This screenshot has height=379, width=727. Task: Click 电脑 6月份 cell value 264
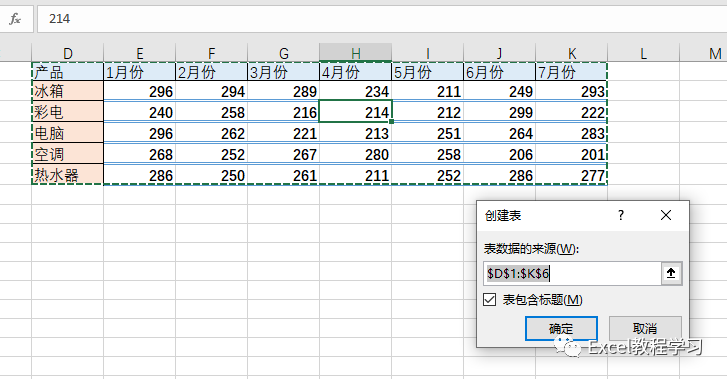click(x=499, y=133)
